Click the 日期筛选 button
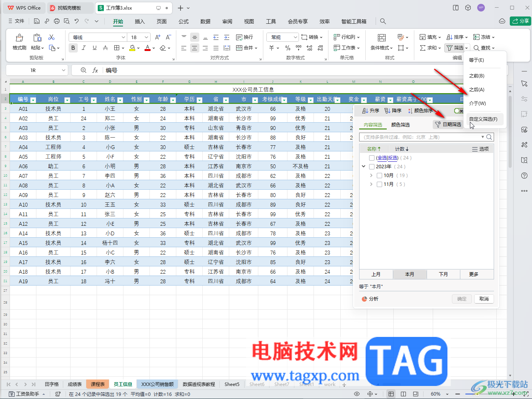This screenshot has height=399, width=532. point(448,125)
